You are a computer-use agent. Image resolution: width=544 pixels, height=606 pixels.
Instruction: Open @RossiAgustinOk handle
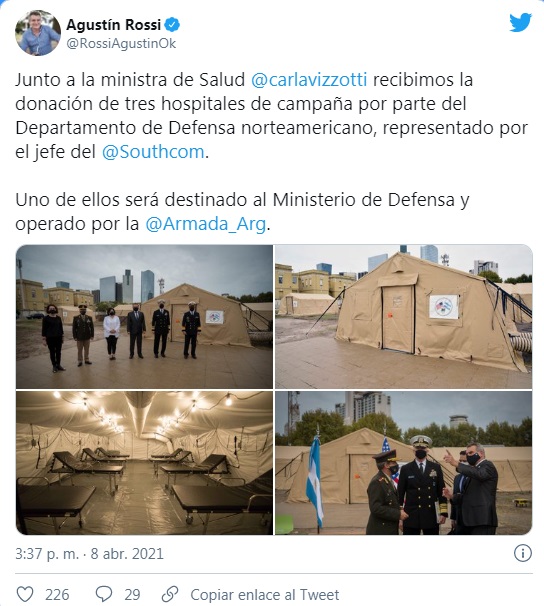point(121,43)
